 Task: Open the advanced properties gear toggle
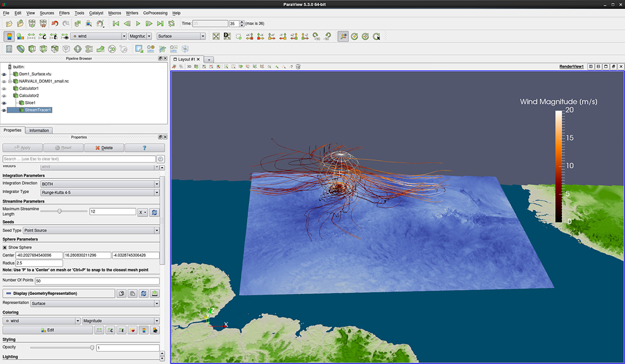(x=161, y=159)
